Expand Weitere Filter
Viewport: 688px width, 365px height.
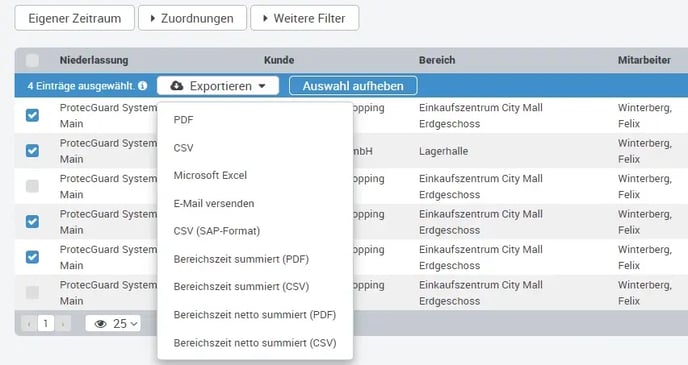click(305, 18)
